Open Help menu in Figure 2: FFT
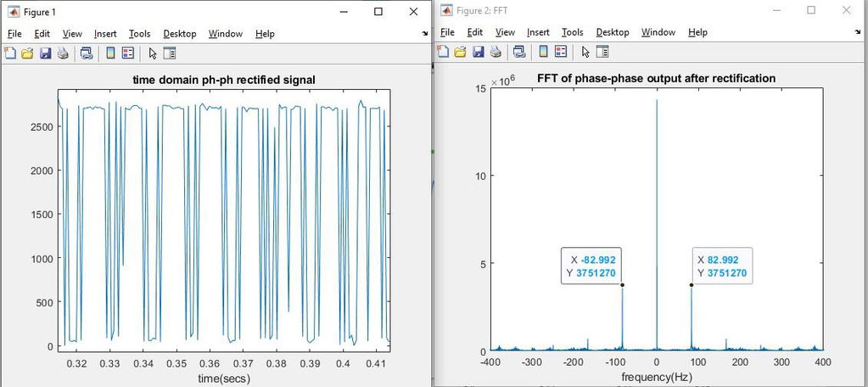 coord(697,32)
